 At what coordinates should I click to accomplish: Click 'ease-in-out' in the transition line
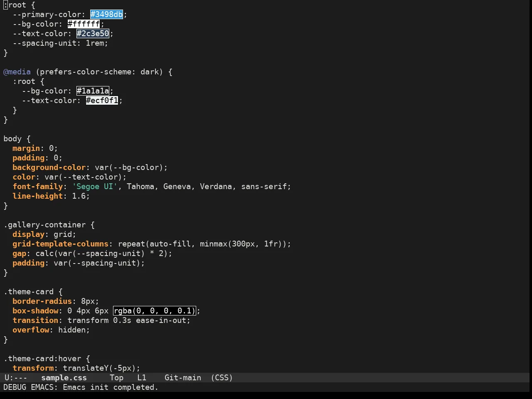coord(161,320)
